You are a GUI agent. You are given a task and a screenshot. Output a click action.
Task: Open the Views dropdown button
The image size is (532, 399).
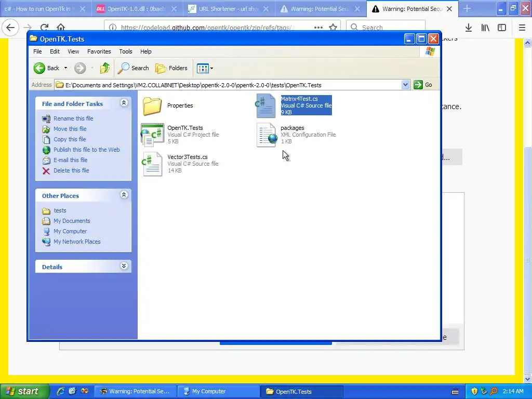point(205,68)
